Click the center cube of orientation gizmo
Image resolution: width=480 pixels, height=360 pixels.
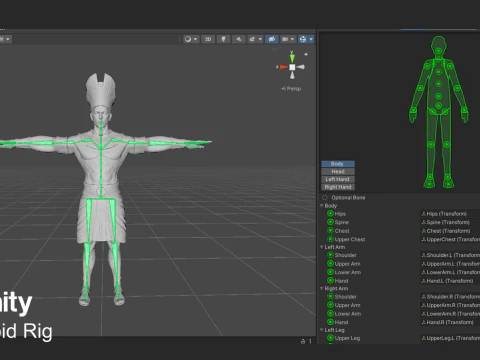point(292,67)
